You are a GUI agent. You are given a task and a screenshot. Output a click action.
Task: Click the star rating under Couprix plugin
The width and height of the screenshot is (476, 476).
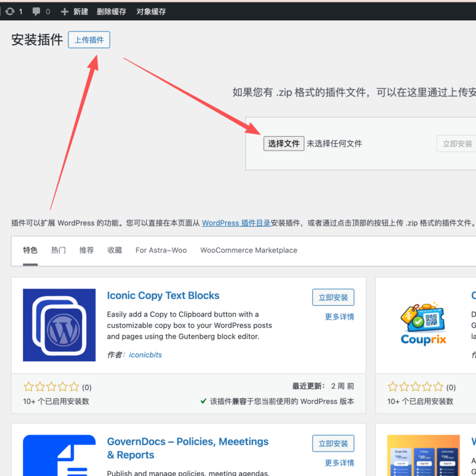coord(415,387)
